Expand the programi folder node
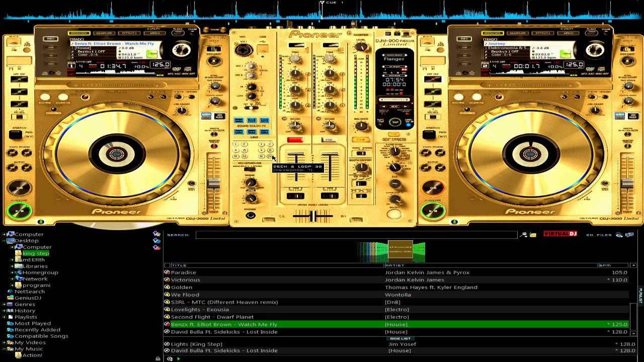Viewport: 644px width, 362px height. coord(12,285)
